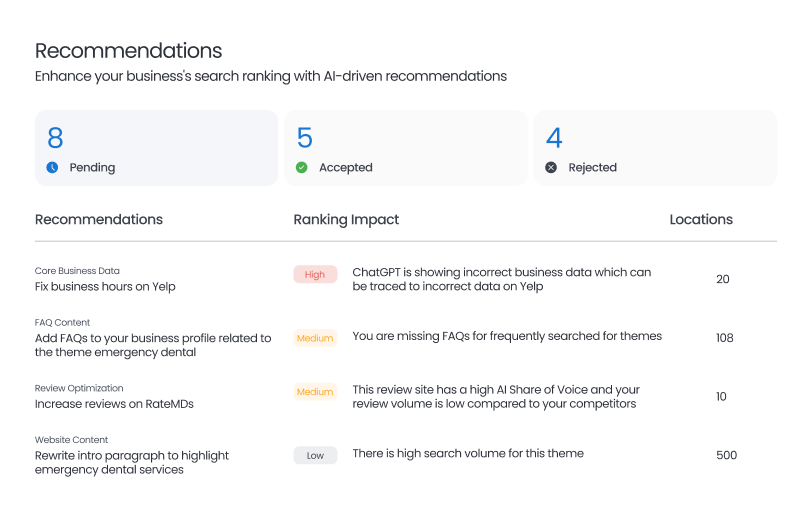This screenshot has width=812, height=512.
Task: Open Increase reviews on RateMDs recommendation
Action: tap(114, 404)
